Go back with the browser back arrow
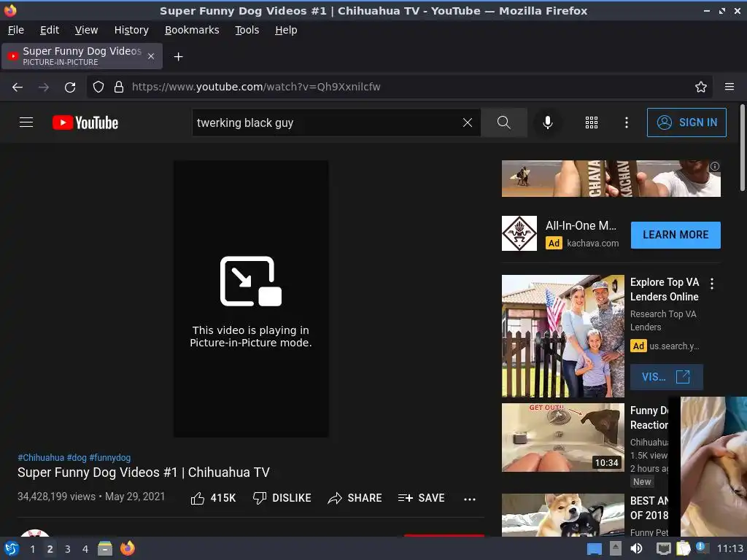This screenshot has width=747, height=560. tap(18, 87)
